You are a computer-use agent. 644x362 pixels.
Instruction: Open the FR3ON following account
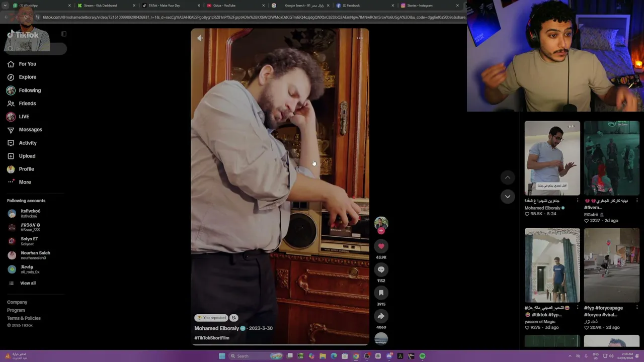pyautogui.click(x=30, y=227)
